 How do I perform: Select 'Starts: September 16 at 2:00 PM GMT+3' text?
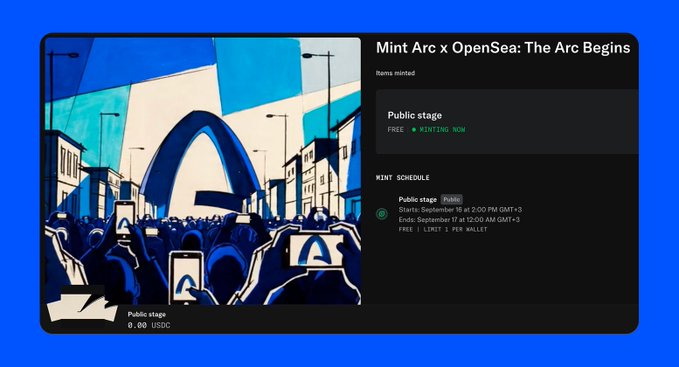[x=460, y=209]
